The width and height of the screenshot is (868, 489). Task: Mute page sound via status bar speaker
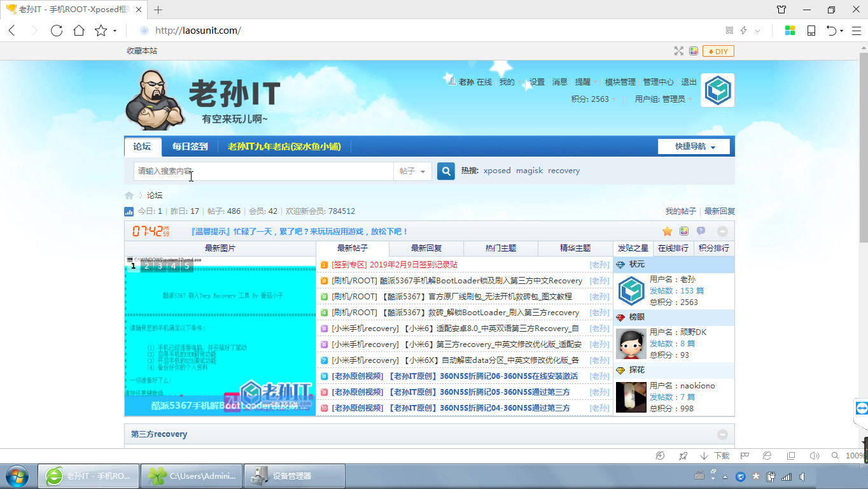tap(814, 456)
